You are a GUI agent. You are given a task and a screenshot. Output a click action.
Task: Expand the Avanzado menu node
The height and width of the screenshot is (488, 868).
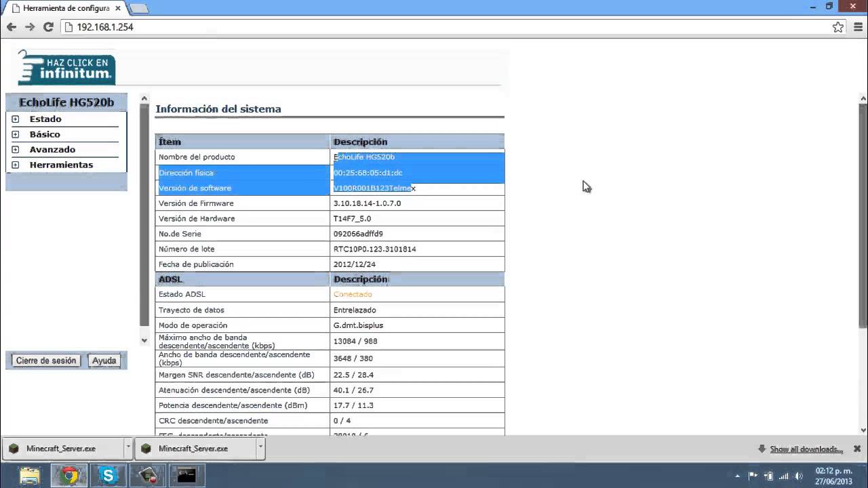click(15, 150)
